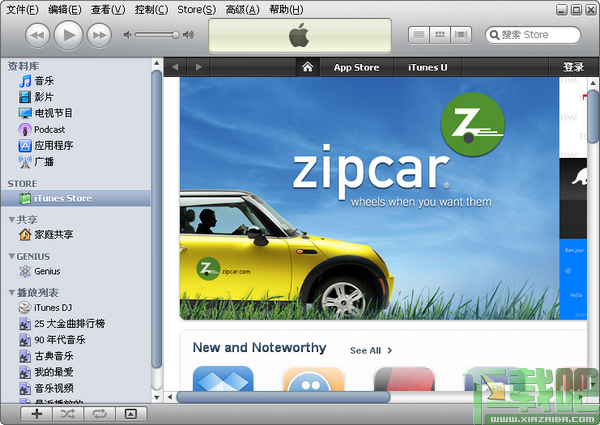Click sidebar scroll down arrow

(x=157, y=397)
